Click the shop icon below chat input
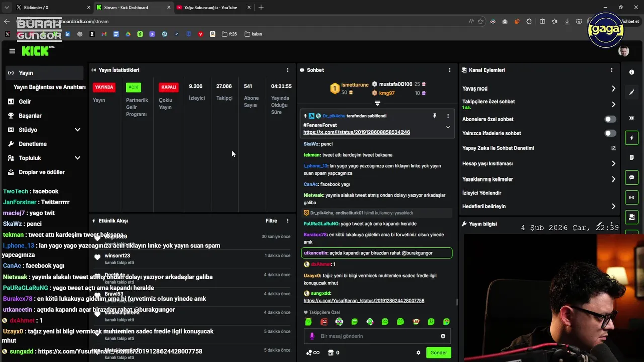The image size is (644, 362). (331, 353)
